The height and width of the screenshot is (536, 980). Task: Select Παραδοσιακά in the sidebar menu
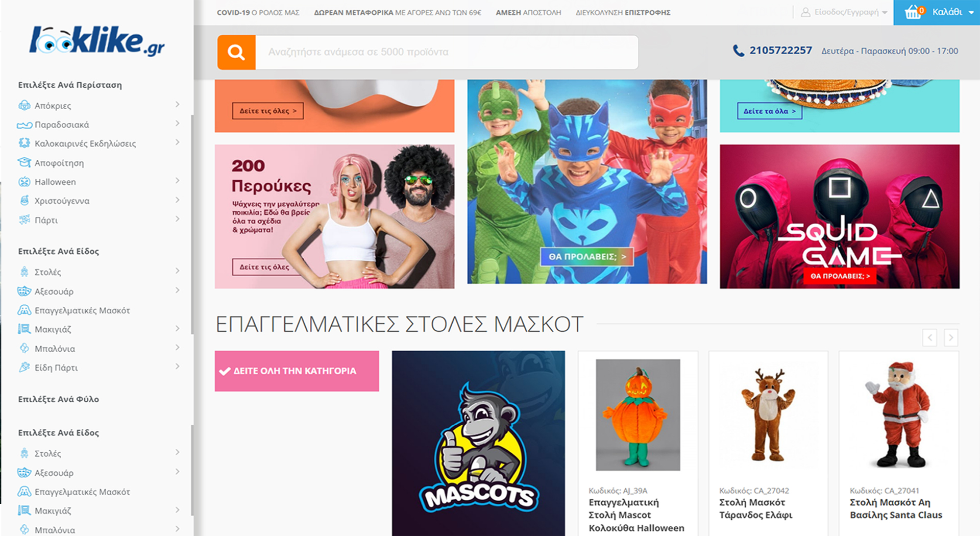coord(61,125)
